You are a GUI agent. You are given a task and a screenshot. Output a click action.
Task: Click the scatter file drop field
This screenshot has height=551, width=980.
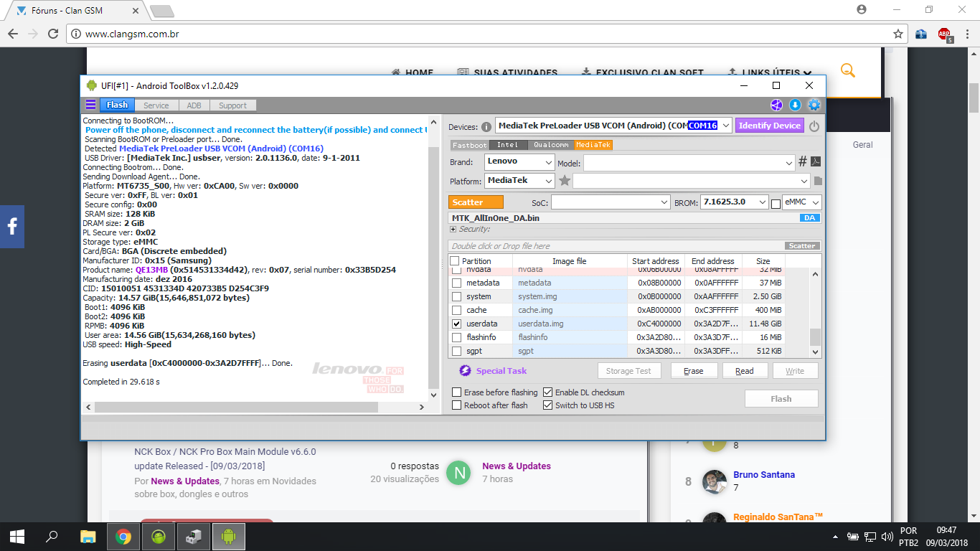click(635, 246)
